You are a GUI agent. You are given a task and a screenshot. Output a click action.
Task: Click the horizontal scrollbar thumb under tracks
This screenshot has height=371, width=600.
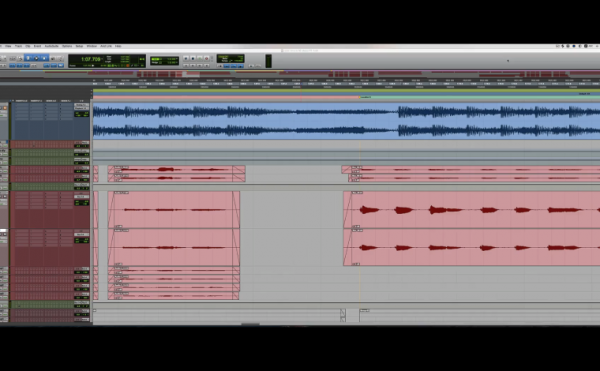click(251, 324)
